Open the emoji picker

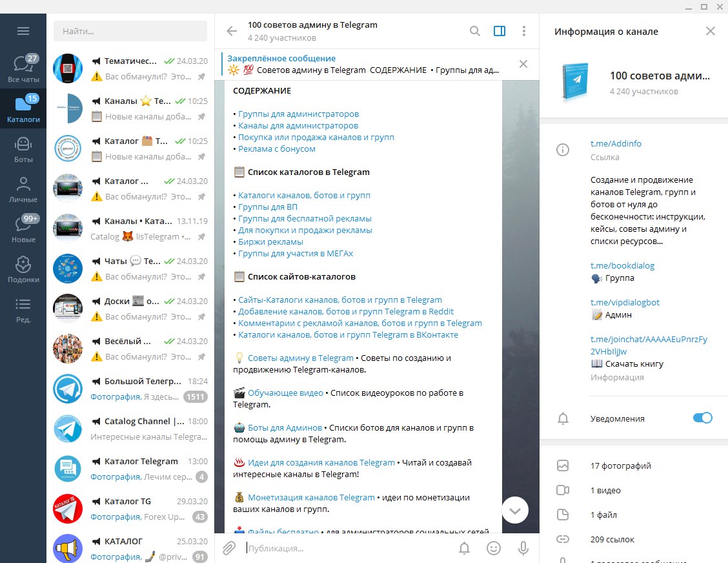494,548
